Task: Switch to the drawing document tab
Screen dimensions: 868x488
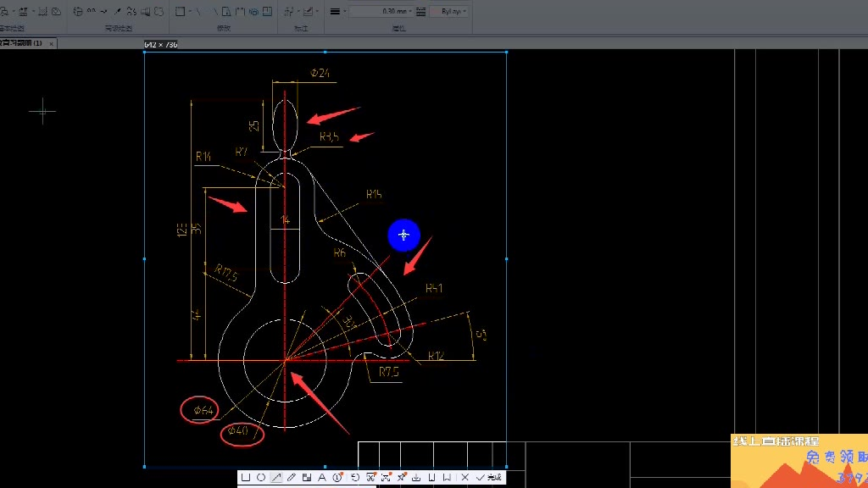Action: tap(21, 43)
